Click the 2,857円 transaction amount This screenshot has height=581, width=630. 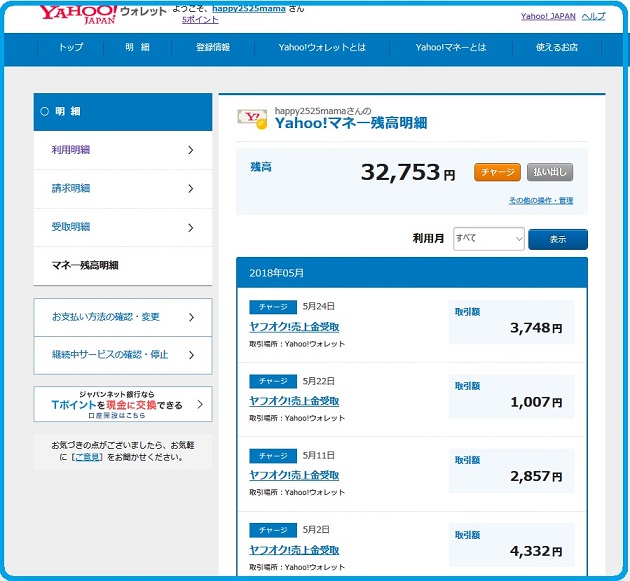point(536,477)
